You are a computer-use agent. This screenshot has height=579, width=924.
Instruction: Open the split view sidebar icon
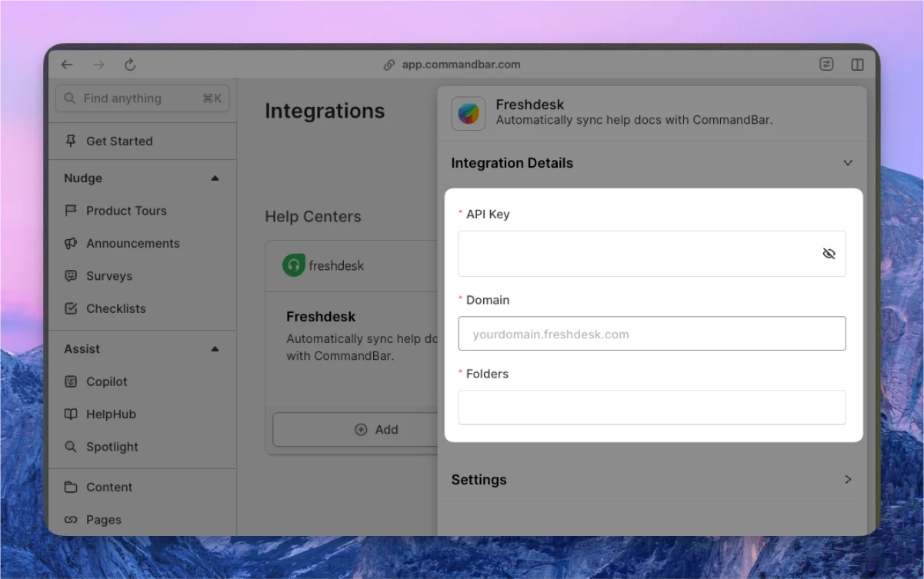pyautogui.click(x=857, y=65)
